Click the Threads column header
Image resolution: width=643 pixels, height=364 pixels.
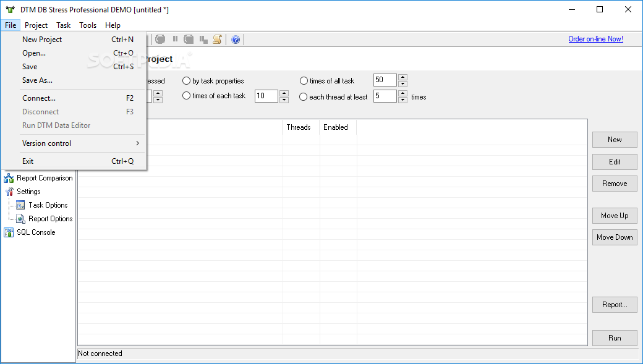click(302, 127)
